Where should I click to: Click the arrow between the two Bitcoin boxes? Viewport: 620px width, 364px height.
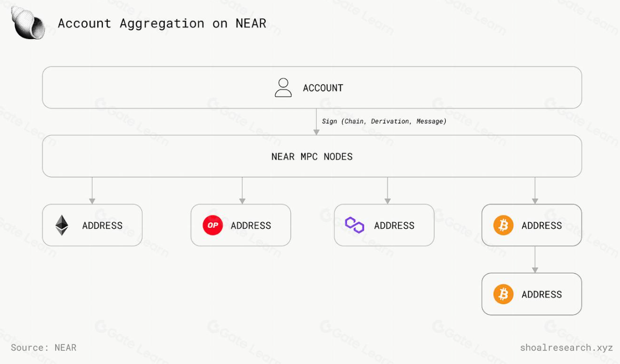[535, 259]
